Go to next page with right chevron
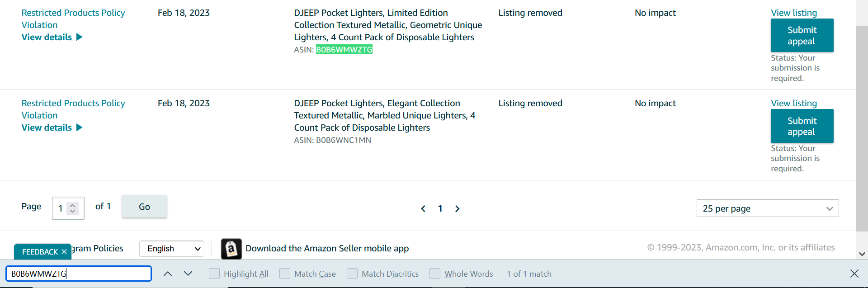868x288 pixels. coord(457,208)
